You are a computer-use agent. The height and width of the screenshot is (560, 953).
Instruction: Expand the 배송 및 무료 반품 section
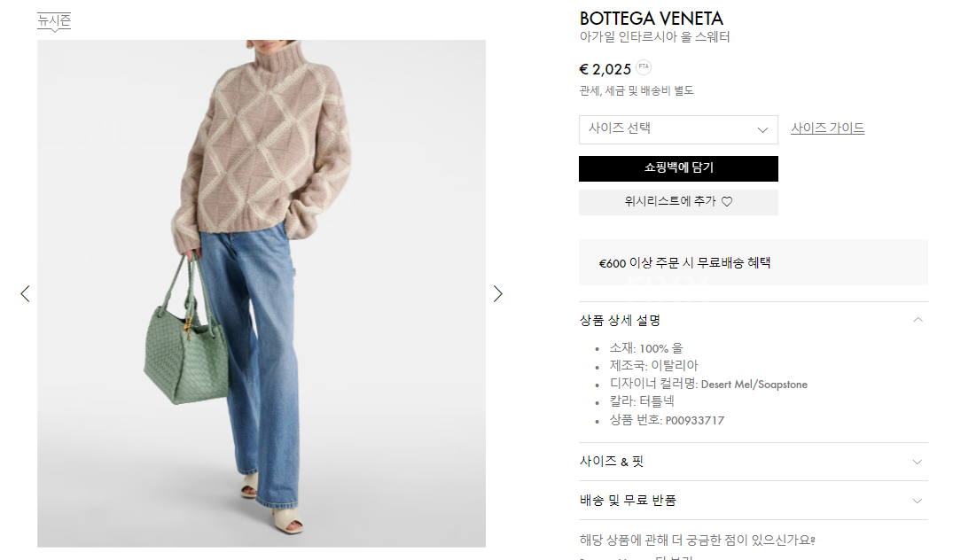coord(753,501)
